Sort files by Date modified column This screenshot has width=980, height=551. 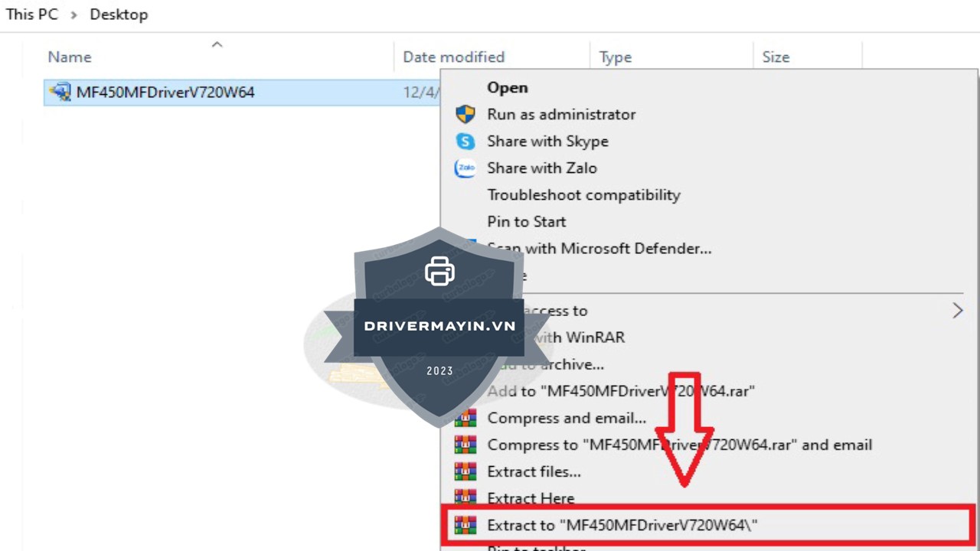[453, 57]
